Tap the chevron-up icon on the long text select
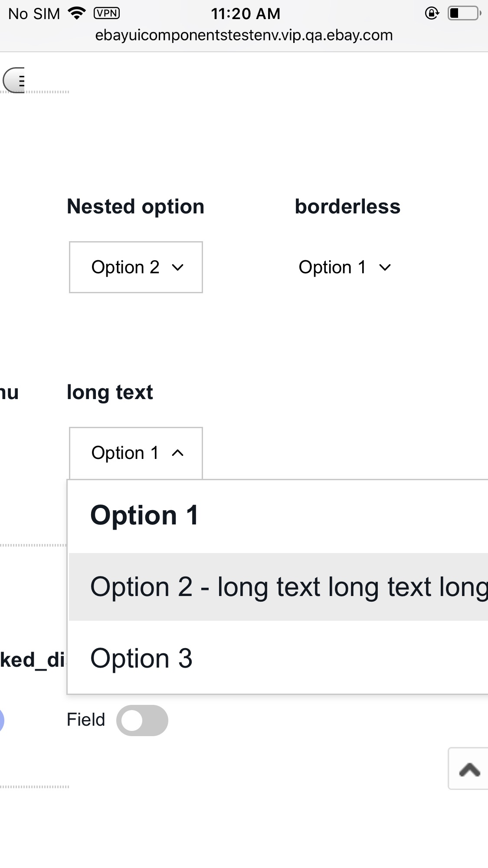This screenshot has width=488, height=868. coord(178,453)
